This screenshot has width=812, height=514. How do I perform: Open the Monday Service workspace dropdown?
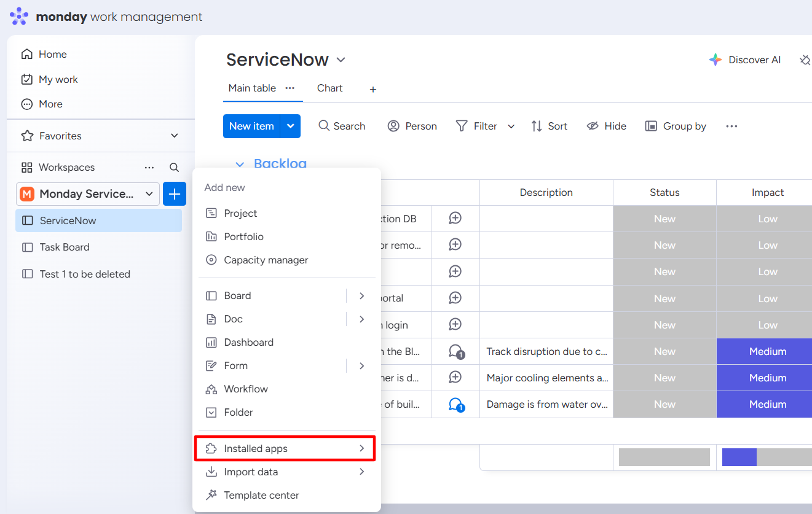[88, 194]
